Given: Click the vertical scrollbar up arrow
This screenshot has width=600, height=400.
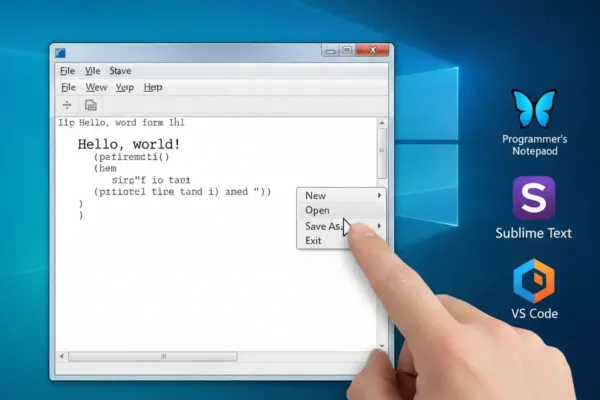Looking at the screenshot, I should [x=382, y=123].
